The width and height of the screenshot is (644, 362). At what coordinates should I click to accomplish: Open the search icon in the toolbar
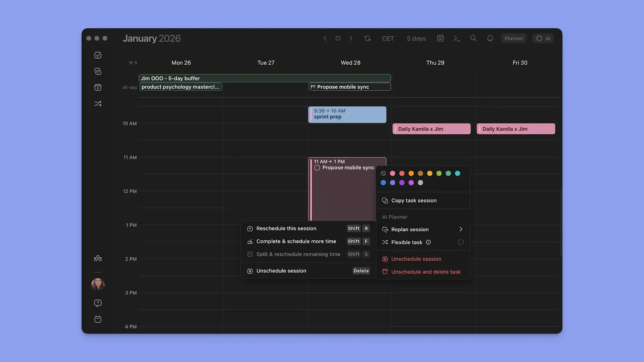point(473,38)
